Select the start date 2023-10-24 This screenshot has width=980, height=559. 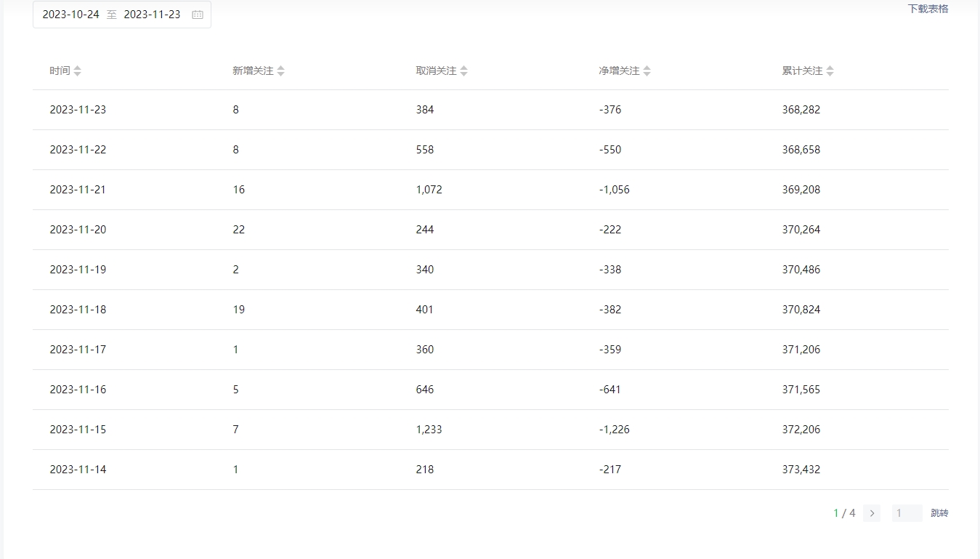70,15
